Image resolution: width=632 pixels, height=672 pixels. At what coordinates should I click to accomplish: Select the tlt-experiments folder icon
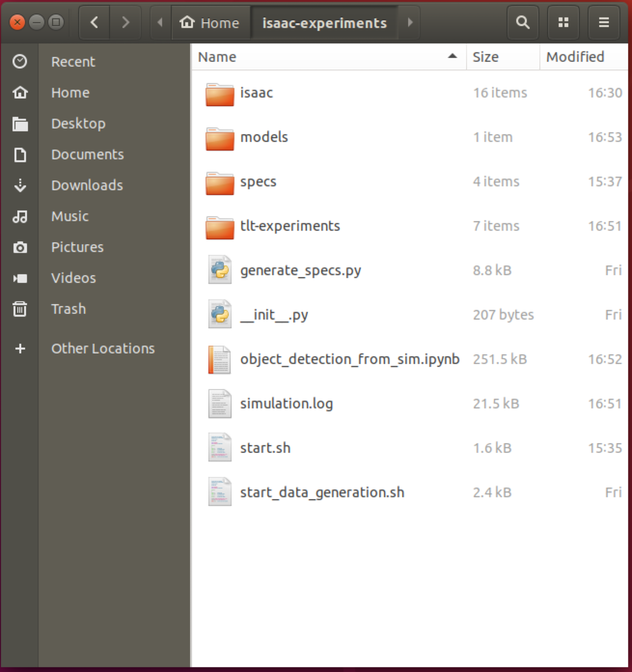[x=220, y=227]
